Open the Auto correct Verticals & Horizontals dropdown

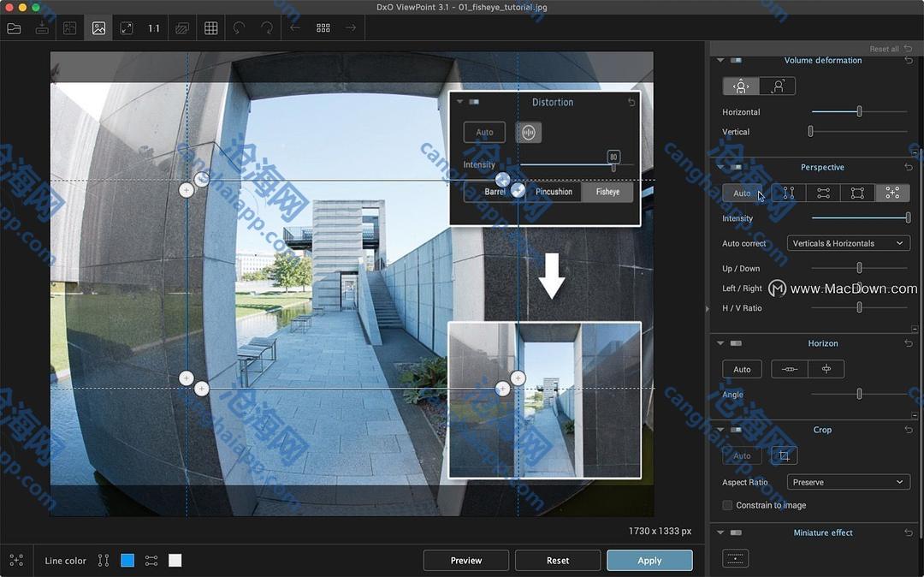pyautogui.click(x=847, y=243)
